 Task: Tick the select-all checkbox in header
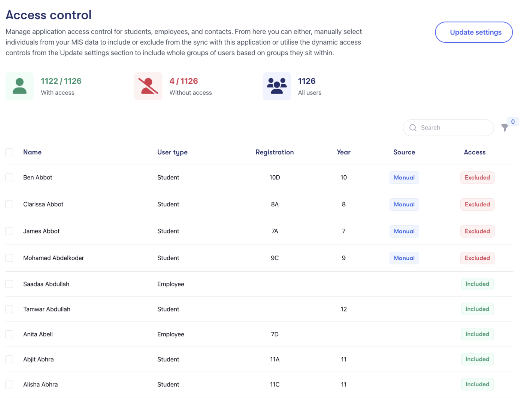pos(9,152)
